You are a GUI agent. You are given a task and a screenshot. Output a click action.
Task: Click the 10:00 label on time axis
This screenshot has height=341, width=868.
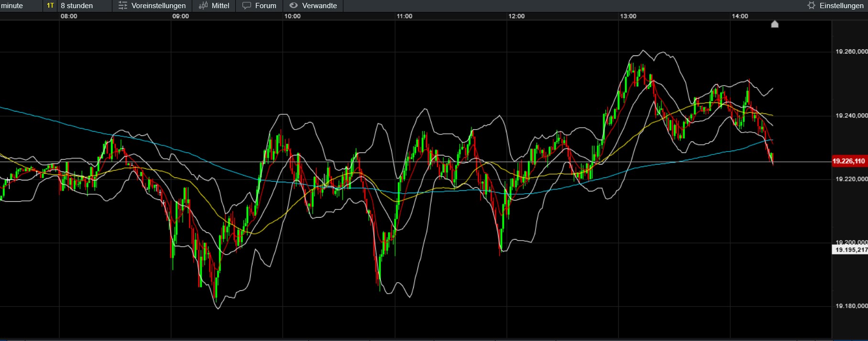pos(292,16)
